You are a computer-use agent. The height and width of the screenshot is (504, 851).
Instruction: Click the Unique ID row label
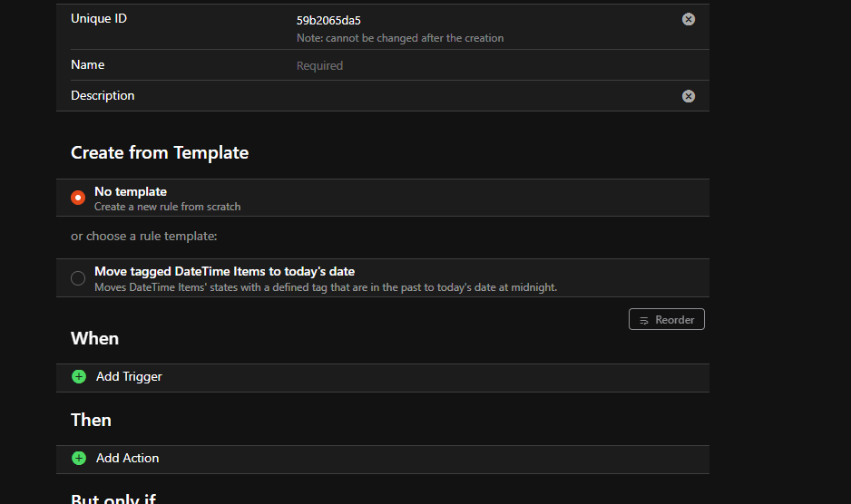point(99,18)
